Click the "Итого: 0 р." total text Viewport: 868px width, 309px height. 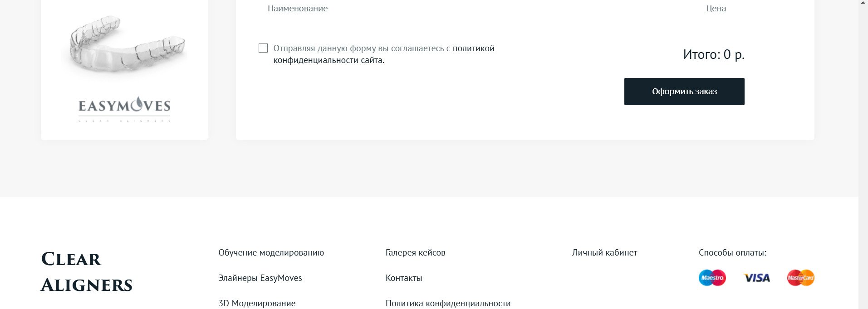(x=714, y=55)
